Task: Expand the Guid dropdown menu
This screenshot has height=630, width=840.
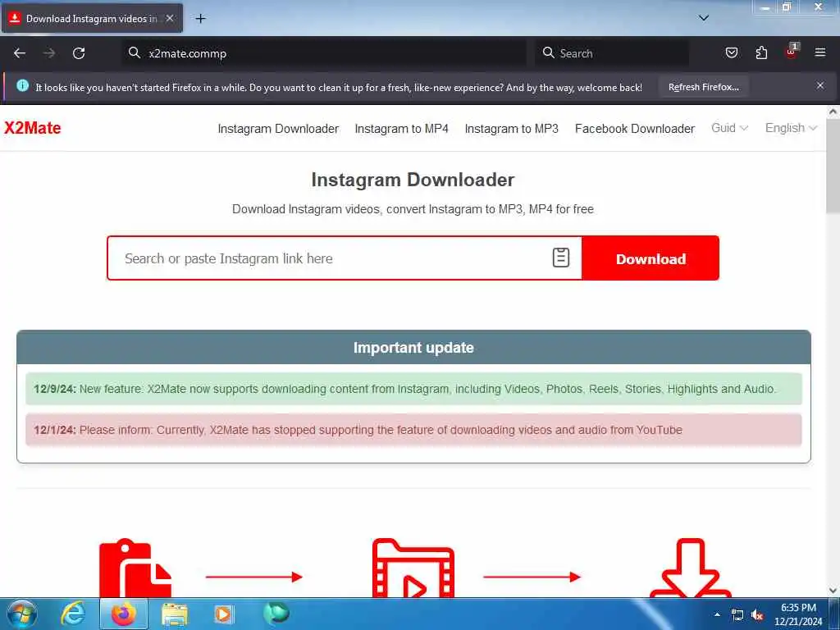Action: click(729, 128)
